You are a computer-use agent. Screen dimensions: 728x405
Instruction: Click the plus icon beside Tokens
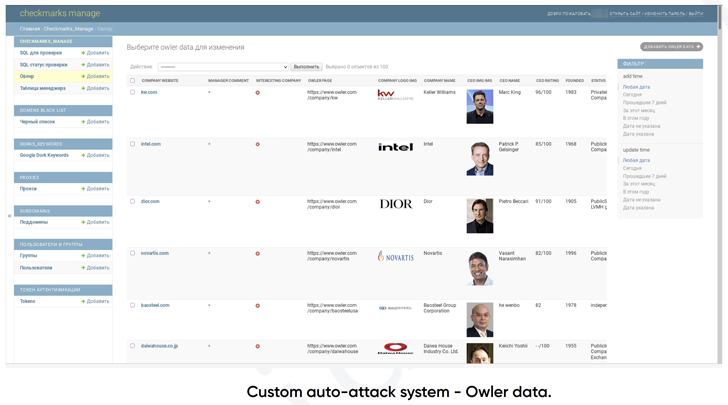[83, 301]
